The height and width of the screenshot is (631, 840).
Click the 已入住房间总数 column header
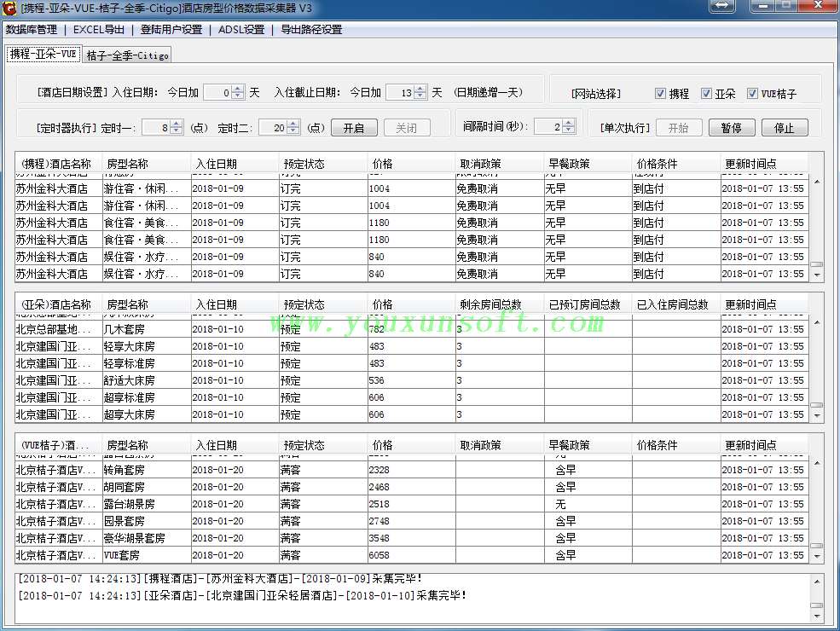coord(676,304)
